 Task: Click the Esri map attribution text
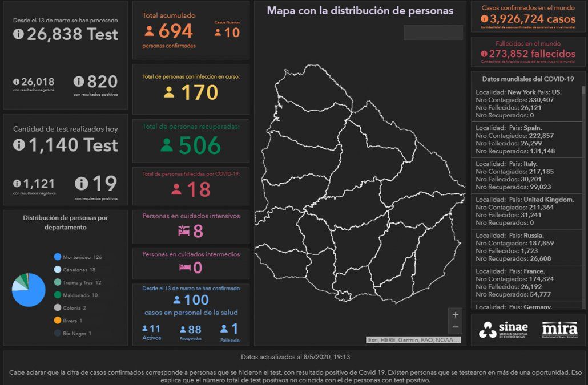pyautogui.click(x=413, y=340)
